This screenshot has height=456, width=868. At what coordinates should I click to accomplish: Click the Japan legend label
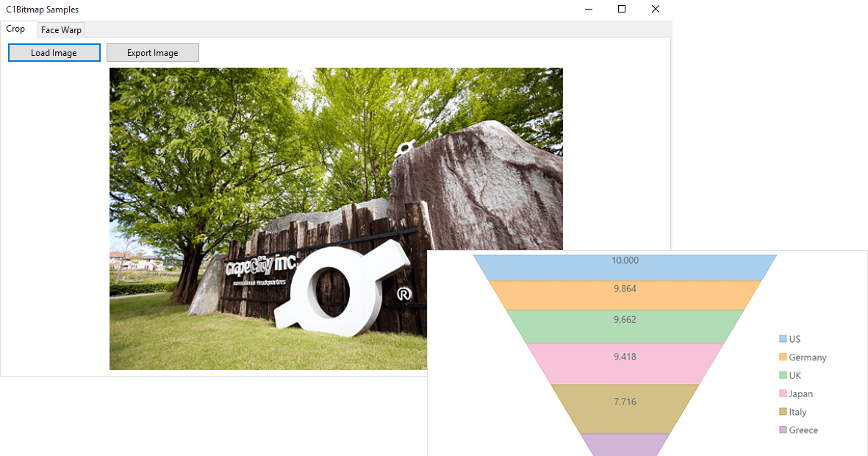click(x=801, y=394)
